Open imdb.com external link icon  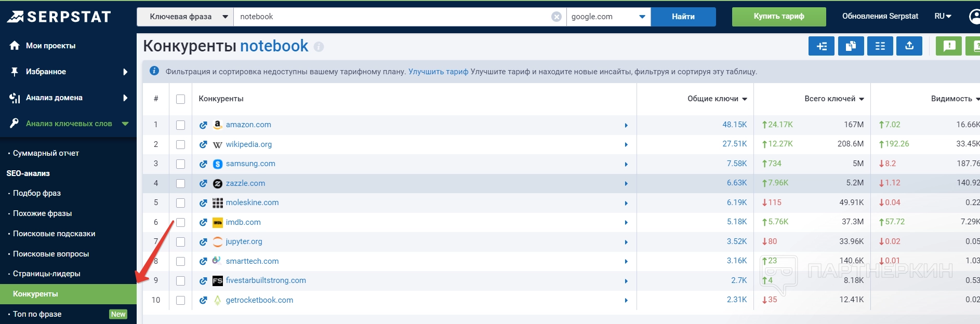click(203, 222)
